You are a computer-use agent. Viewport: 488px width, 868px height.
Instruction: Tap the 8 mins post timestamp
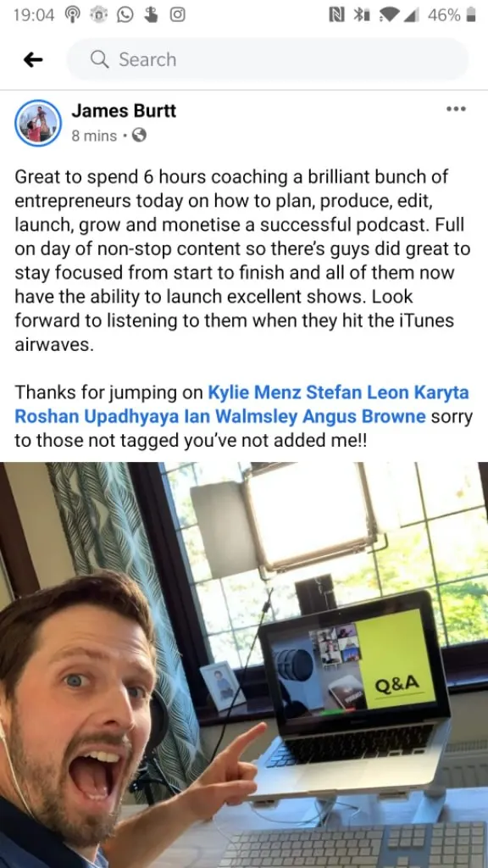pos(94,136)
